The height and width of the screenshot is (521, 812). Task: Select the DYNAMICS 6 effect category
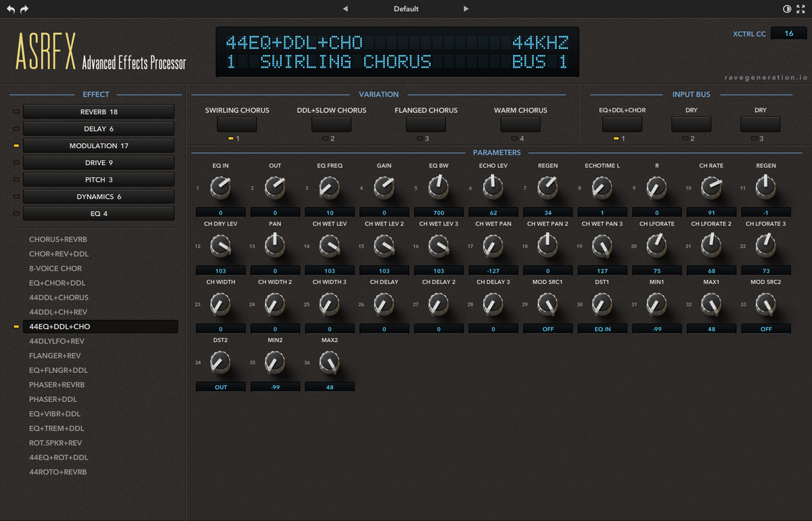pos(99,196)
